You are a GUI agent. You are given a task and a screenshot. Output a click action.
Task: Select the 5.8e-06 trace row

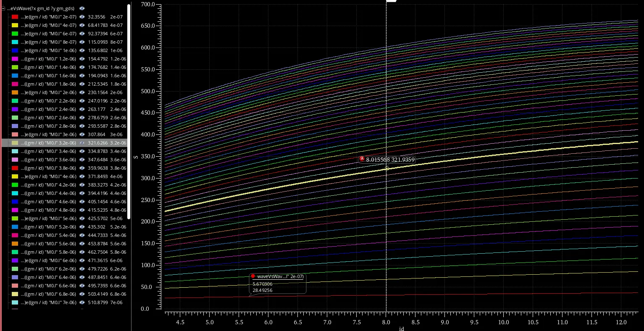pyautogui.click(x=64, y=252)
